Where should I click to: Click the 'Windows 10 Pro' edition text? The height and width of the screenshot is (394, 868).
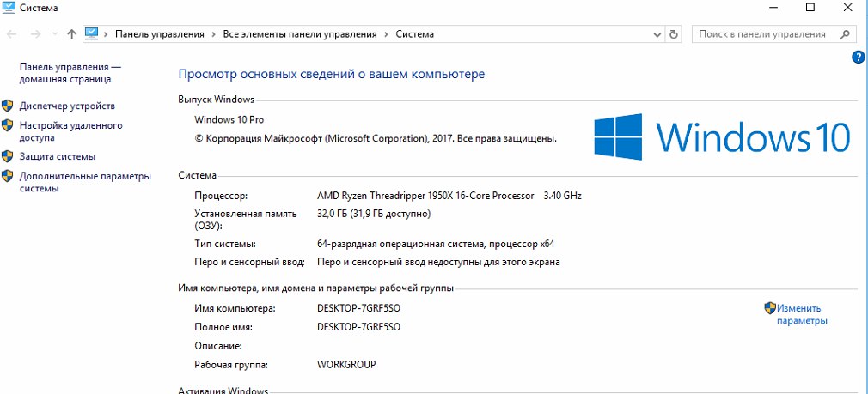point(229,119)
